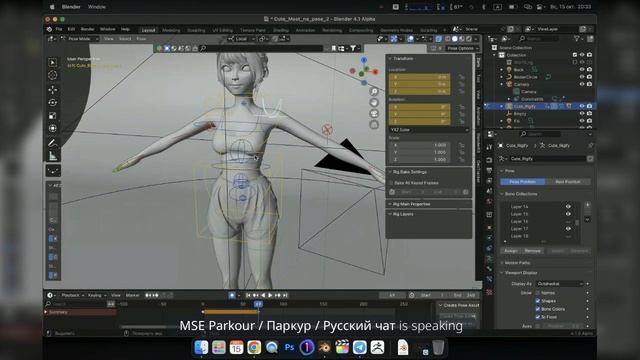Switch to the Modeling workspace tab
Screen dimensions: 640x360
pos(171,30)
